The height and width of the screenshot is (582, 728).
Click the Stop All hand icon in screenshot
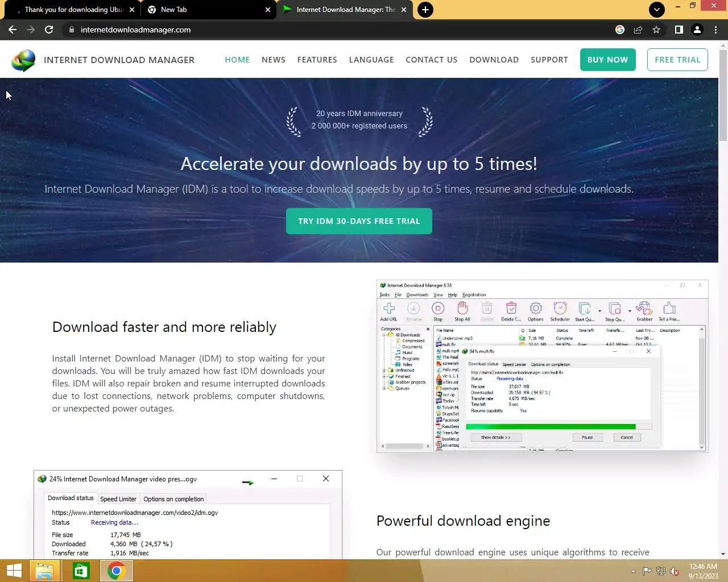pos(462,311)
